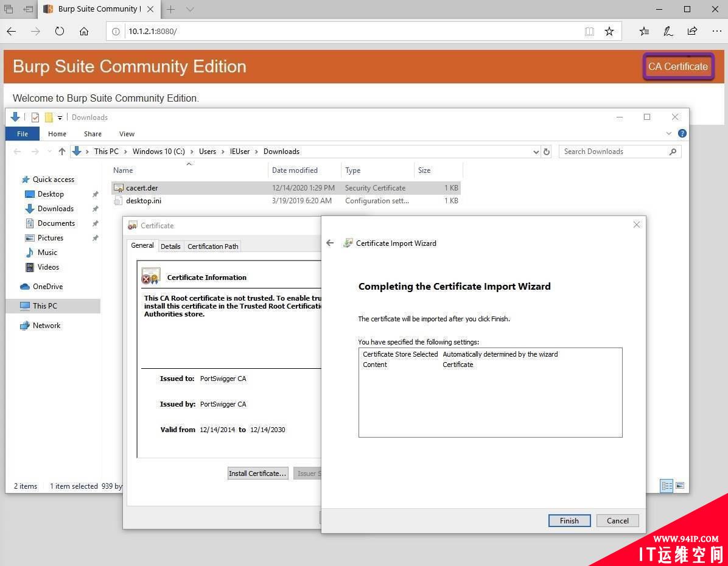
Task: Expand the Explorer ribbon chevron
Action: point(668,133)
